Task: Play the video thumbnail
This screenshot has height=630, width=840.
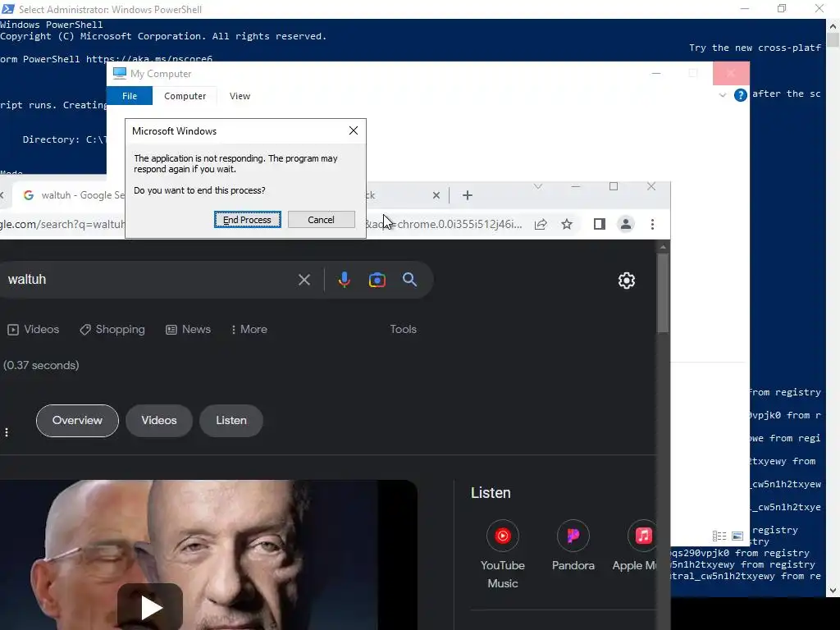Action: (x=150, y=608)
